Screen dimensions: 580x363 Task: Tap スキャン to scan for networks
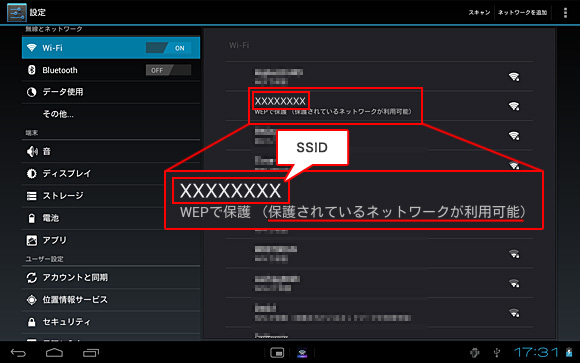coord(479,13)
